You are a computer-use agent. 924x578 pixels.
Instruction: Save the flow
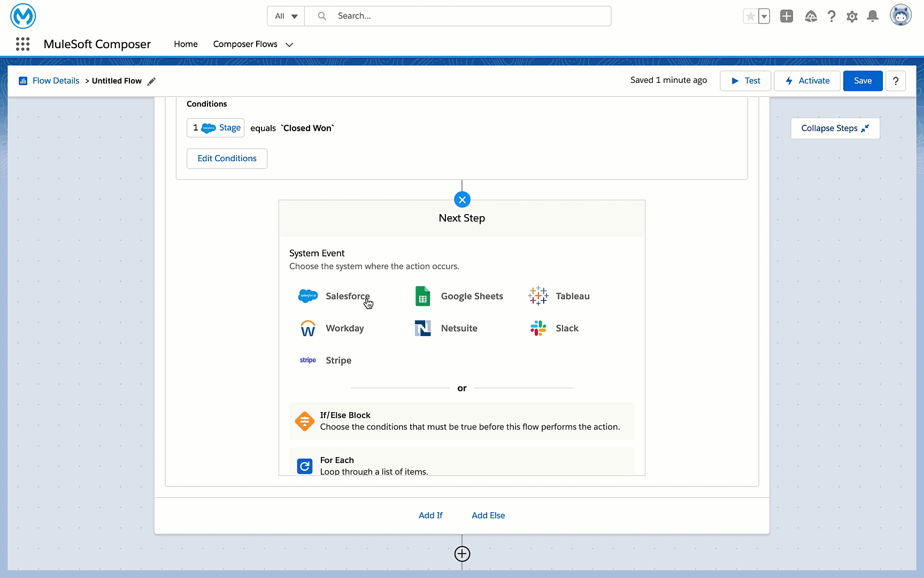(863, 81)
